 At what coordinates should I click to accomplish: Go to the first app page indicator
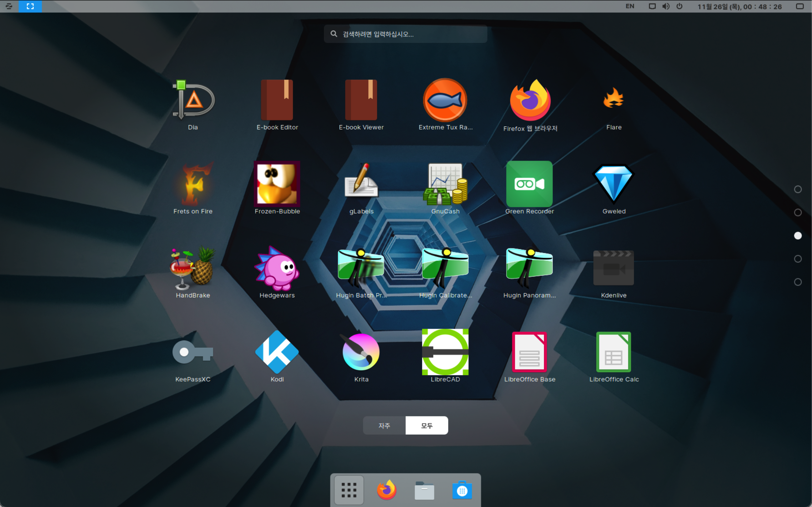click(x=798, y=189)
